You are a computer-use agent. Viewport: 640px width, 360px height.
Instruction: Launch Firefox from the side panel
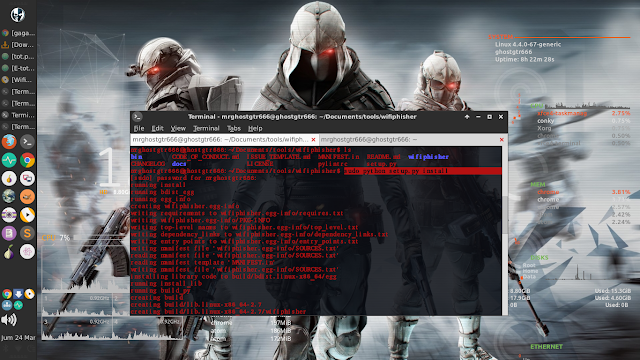9,142
